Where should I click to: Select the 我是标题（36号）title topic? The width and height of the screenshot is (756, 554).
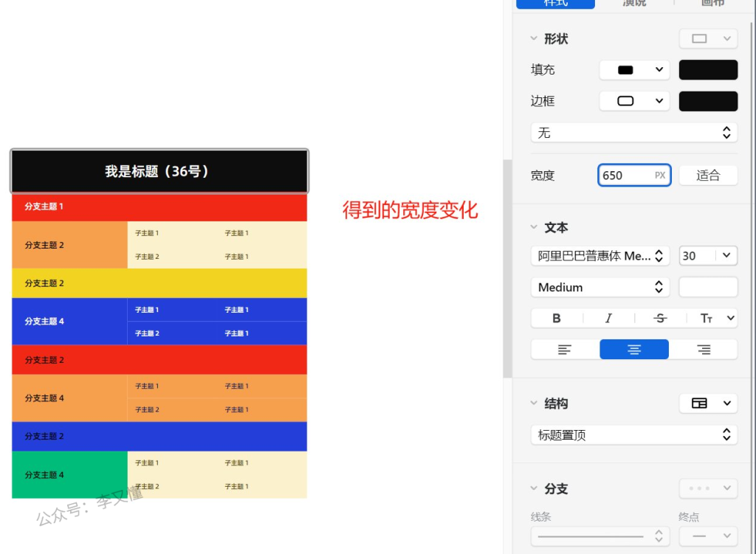click(159, 171)
